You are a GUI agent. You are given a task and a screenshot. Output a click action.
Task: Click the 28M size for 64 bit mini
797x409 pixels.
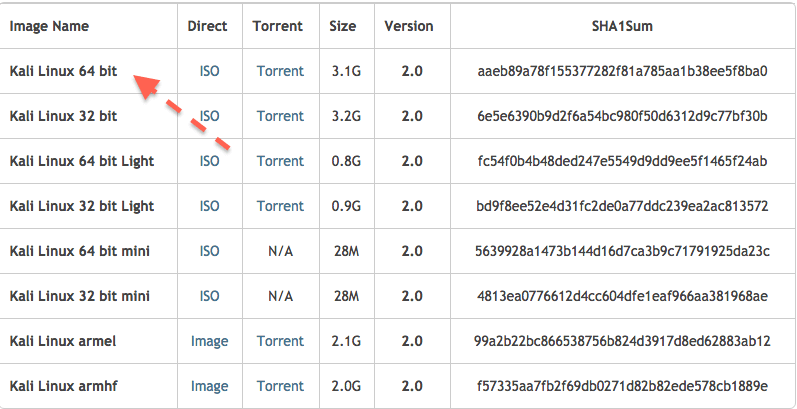point(346,251)
